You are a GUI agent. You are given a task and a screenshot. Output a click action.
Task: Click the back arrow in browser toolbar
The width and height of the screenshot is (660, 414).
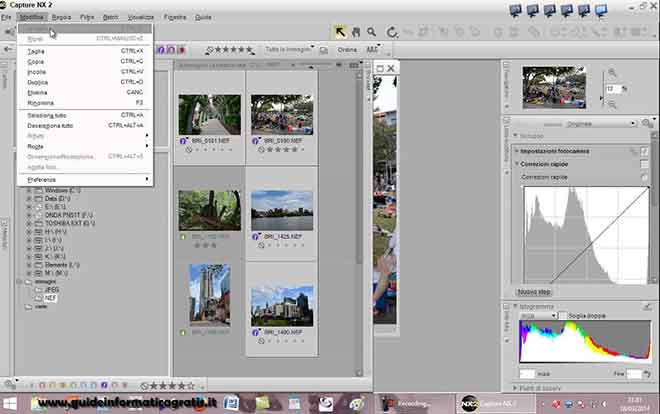(x=8, y=49)
